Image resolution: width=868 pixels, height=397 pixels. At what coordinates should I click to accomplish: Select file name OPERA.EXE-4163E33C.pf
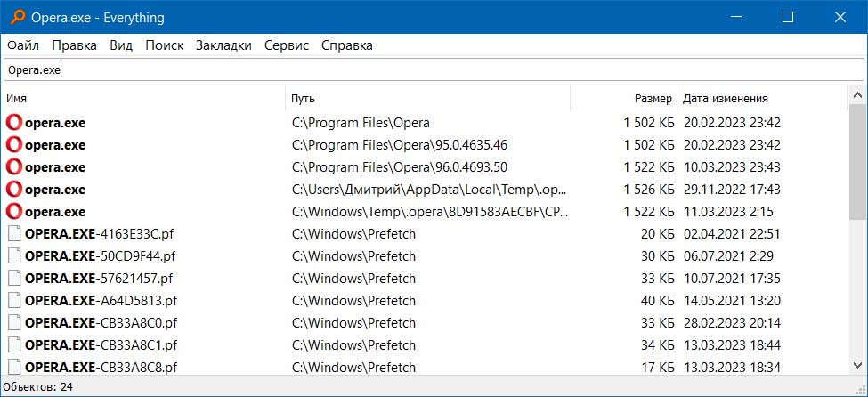click(x=100, y=233)
